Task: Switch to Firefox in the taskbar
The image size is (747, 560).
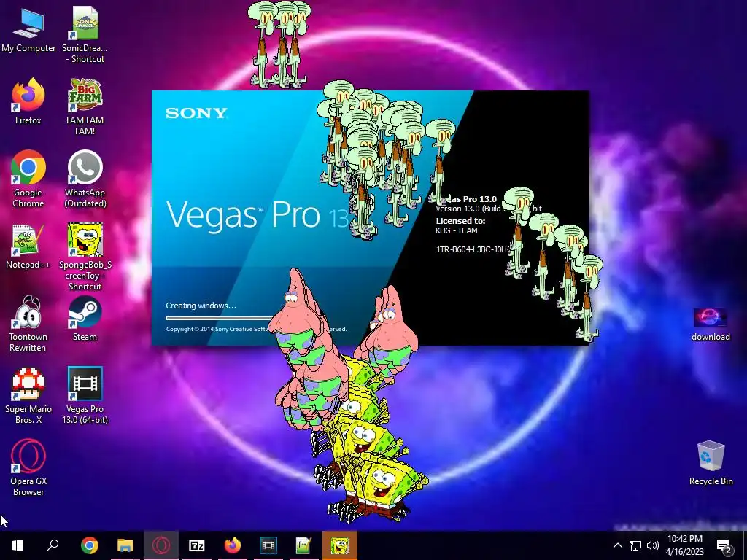Action: tap(233, 545)
